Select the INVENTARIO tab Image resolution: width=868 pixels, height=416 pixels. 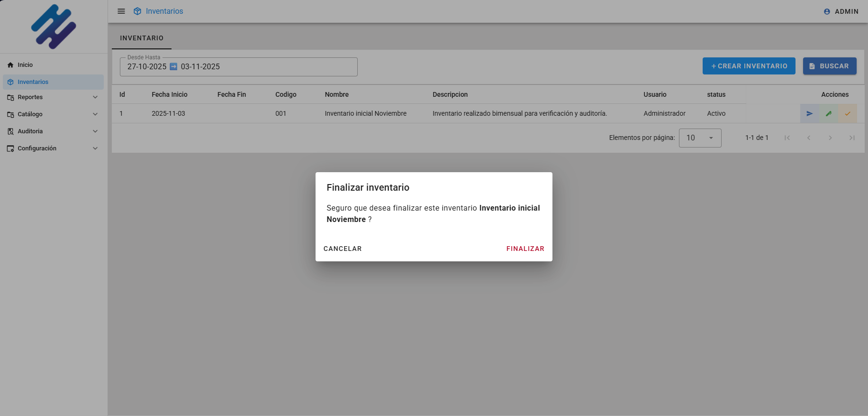(x=142, y=38)
